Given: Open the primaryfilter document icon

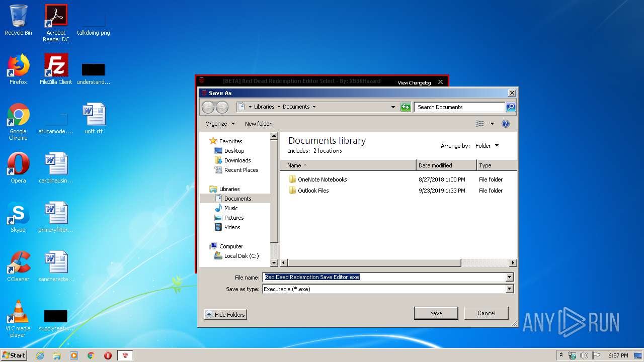Looking at the screenshot, I should [56, 217].
